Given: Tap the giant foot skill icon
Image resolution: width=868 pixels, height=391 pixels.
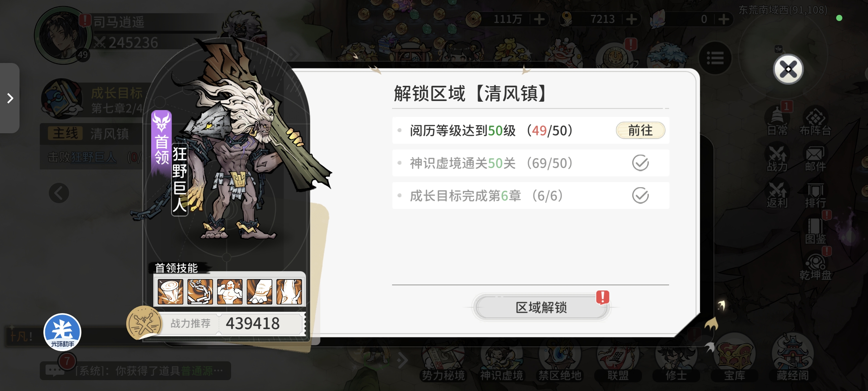Looking at the screenshot, I should [259, 291].
